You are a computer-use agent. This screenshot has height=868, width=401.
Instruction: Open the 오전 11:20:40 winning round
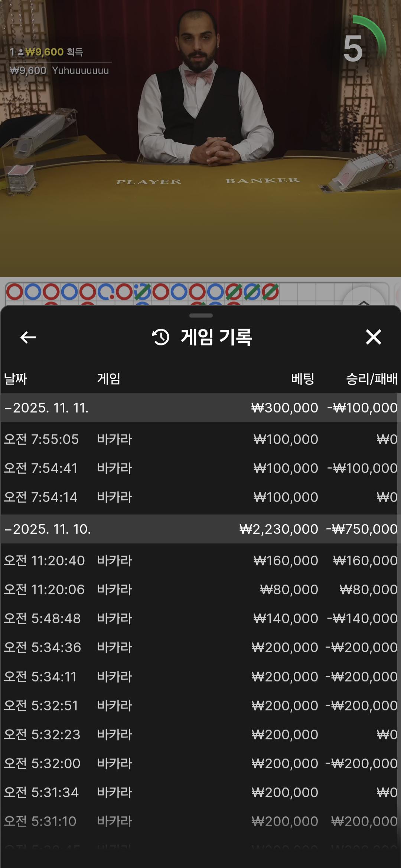200,560
